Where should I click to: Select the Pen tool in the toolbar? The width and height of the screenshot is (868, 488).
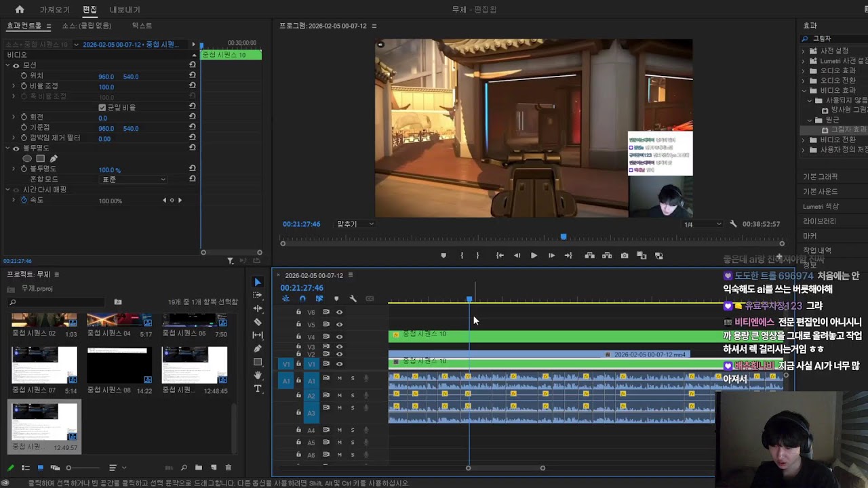[x=258, y=348]
